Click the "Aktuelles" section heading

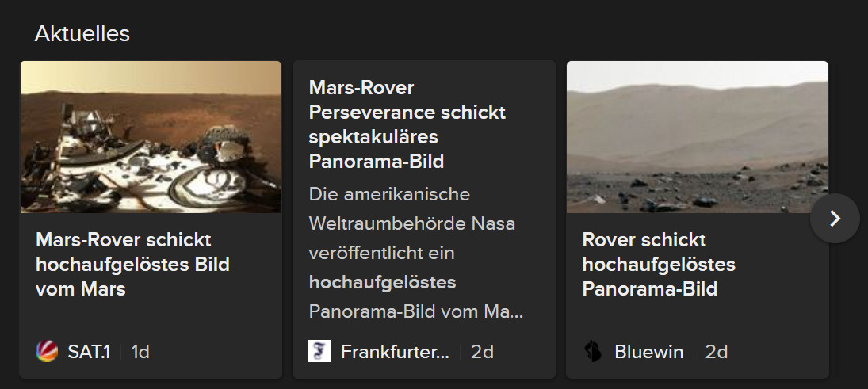(x=82, y=33)
